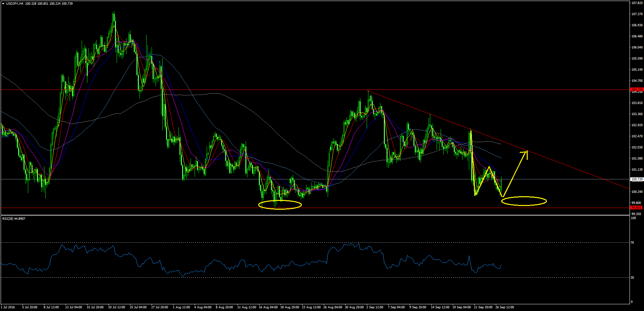The image size is (644, 311).
Task: Click the 23 Aug 12:00 time label
Action: click(x=311, y=307)
